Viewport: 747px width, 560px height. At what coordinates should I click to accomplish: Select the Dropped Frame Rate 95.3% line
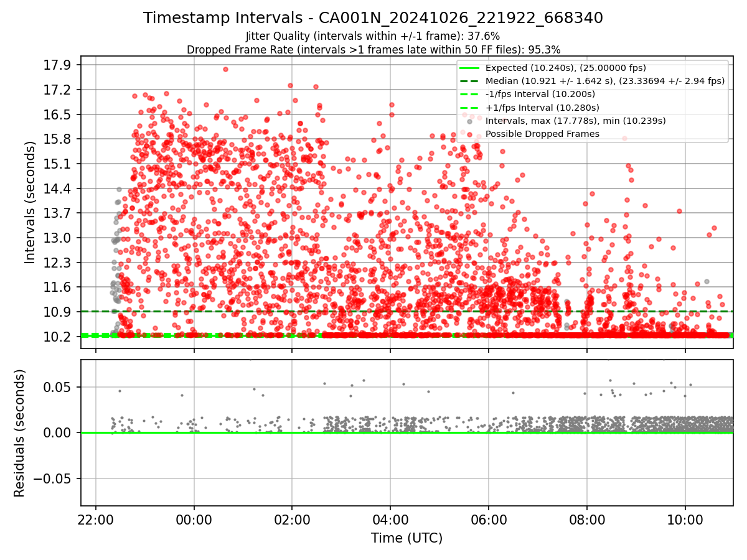coord(374,49)
